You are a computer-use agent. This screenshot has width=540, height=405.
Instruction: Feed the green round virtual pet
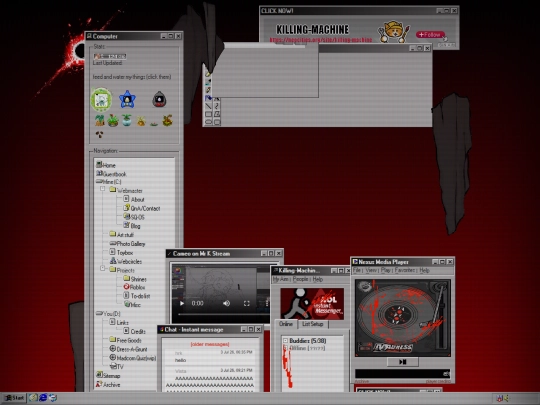pos(101,100)
